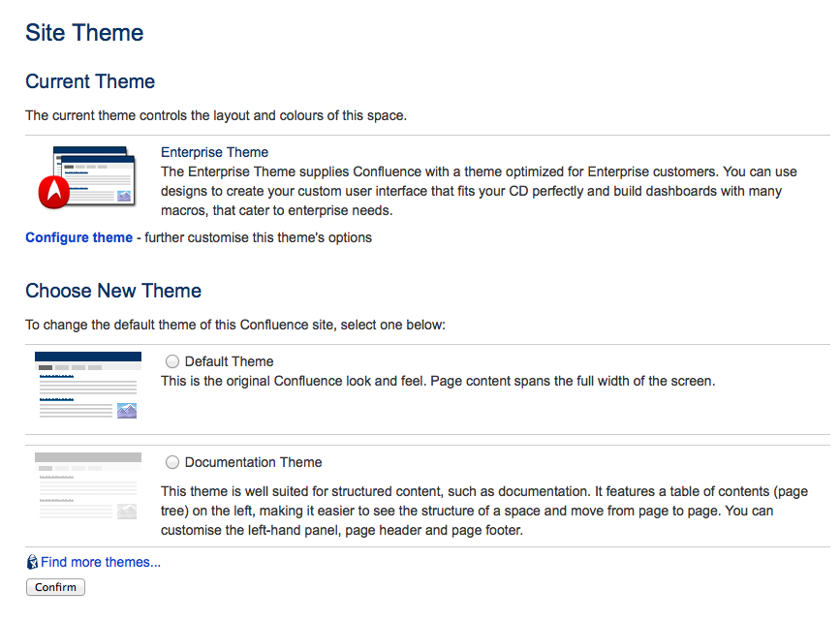Viewport: 840px width, 622px height.
Task: Click the plugin icon beside "Find more themes"
Action: point(32,562)
